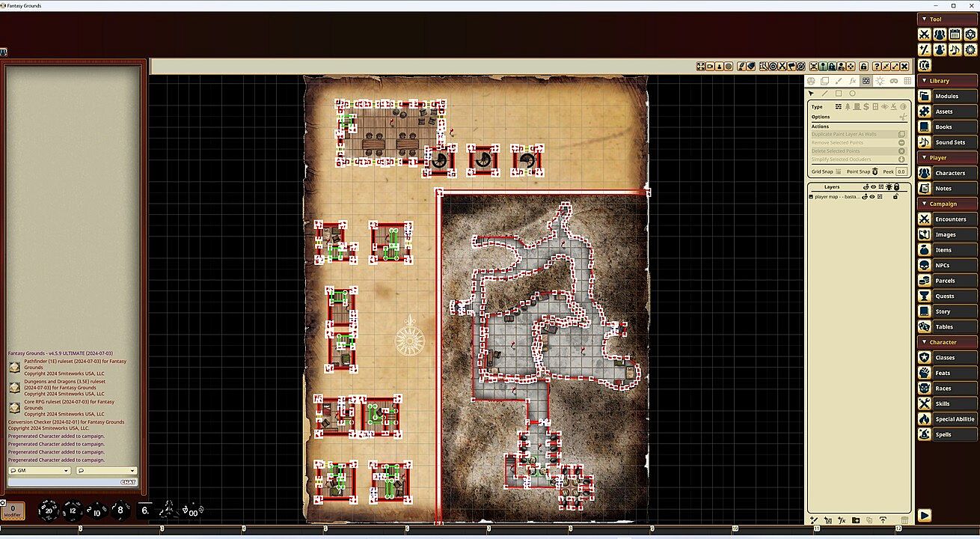Viewport: 980px width, 539px height.
Task: Click the Parcels sidebar icon
Action: (x=924, y=281)
